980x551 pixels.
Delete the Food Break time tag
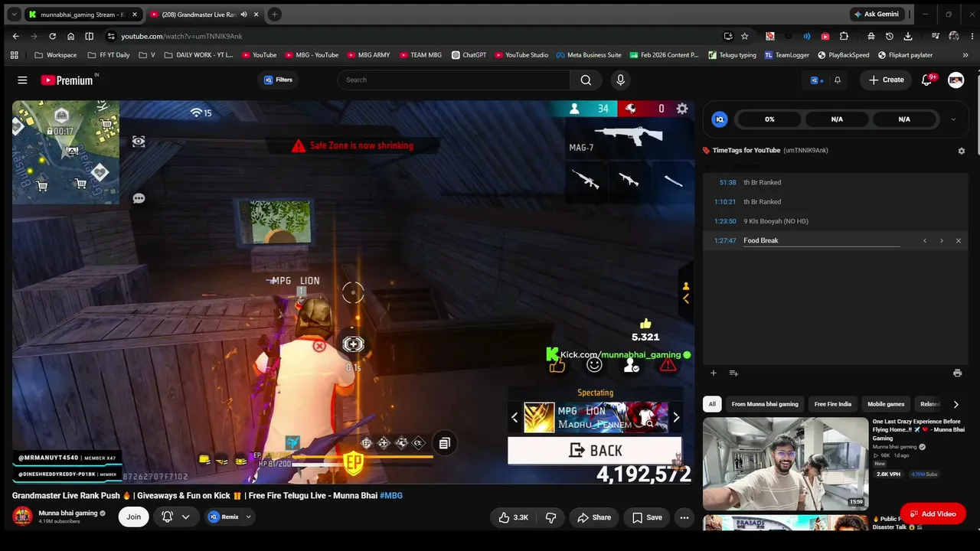coord(959,241)
